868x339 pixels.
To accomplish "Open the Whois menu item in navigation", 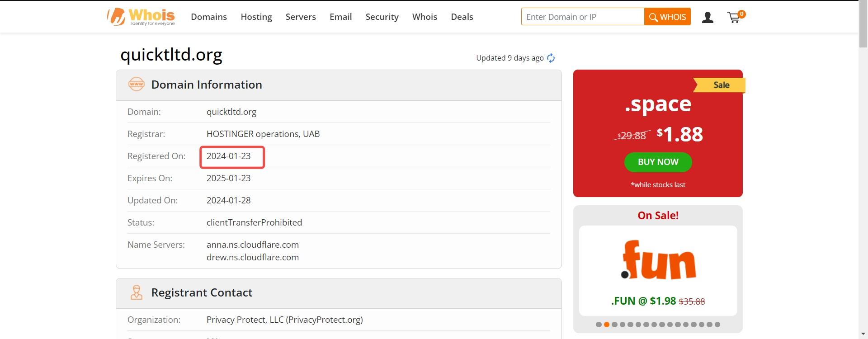I will click(x=425, y=17).
